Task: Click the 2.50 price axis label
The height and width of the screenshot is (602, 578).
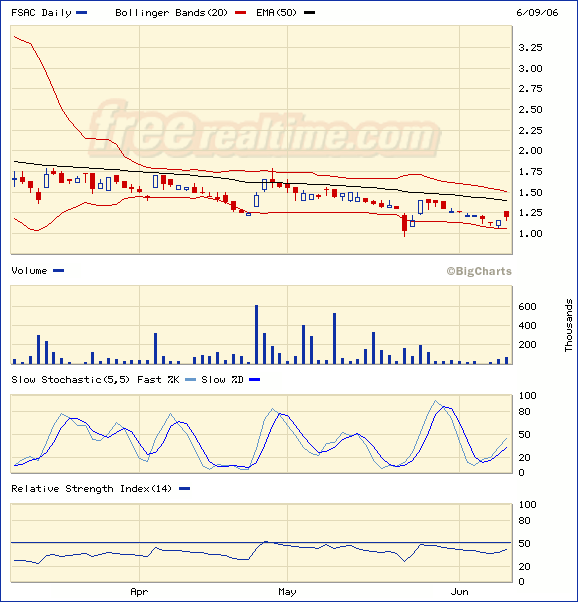Action: click(x=530, y=109)
